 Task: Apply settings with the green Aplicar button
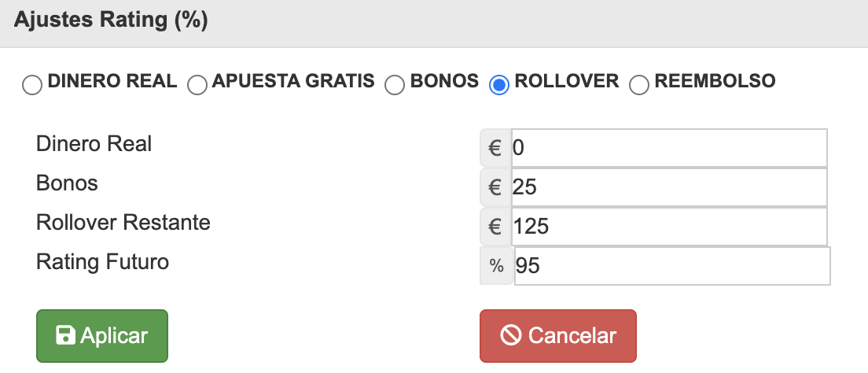coord(102,336)
